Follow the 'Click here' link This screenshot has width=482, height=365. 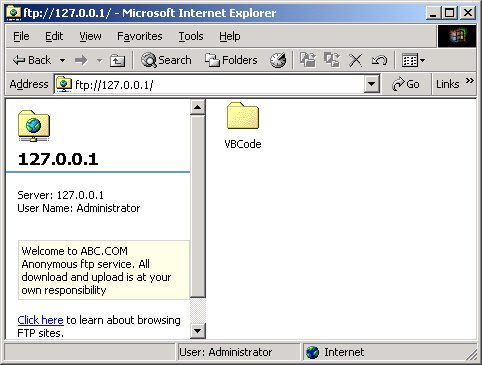(x=40, y=320)
